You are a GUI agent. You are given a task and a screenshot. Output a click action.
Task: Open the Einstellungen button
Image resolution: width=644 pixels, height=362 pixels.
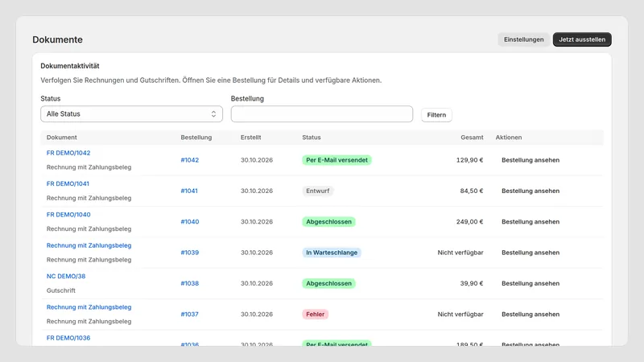tap(524, 39)
